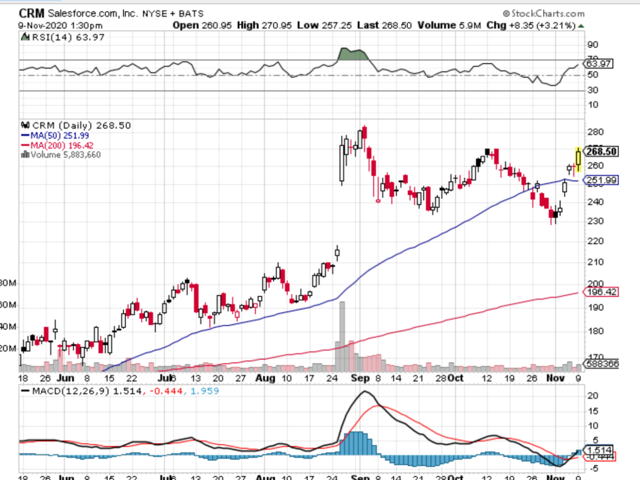
Task: Click the Nov label on the date axis
Action: (x=555, y=378)
